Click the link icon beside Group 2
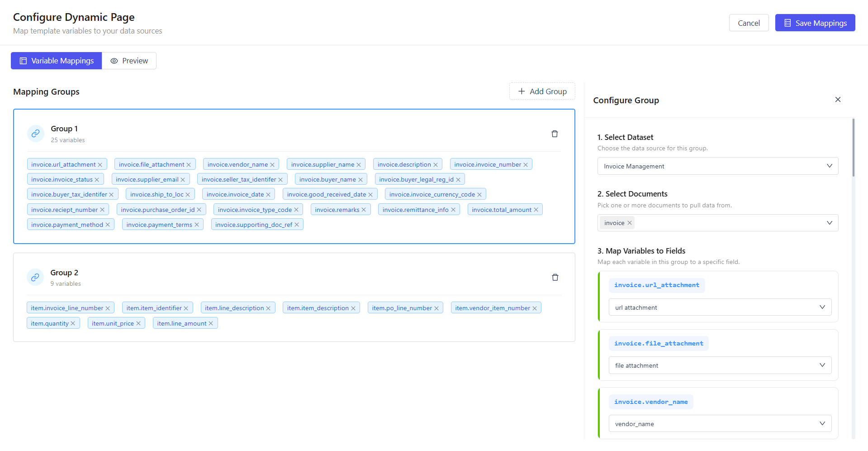 [x=35, y=277]
